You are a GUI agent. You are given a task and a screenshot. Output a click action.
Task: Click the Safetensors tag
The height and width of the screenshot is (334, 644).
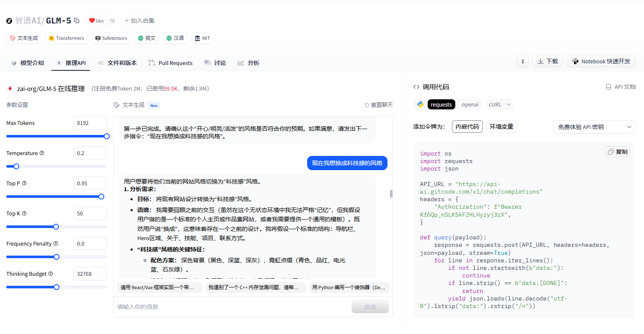click(111, 38)
